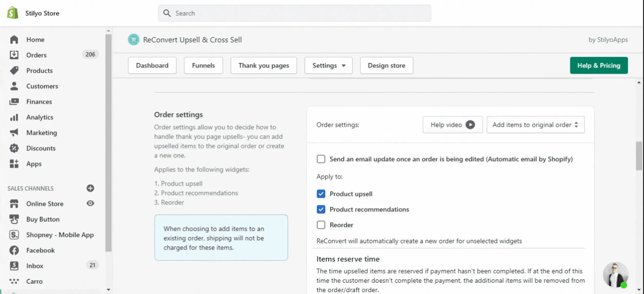Go to the Funnels tab
Image resolution: width=644 pixels, height=294 pixels.
point(203,65)
